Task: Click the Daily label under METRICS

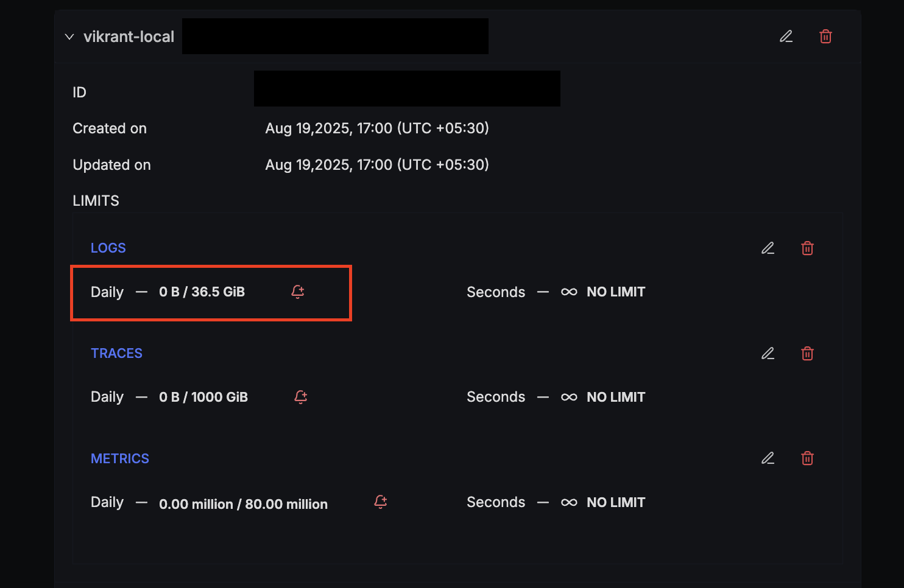Action: tap(107, 502)
